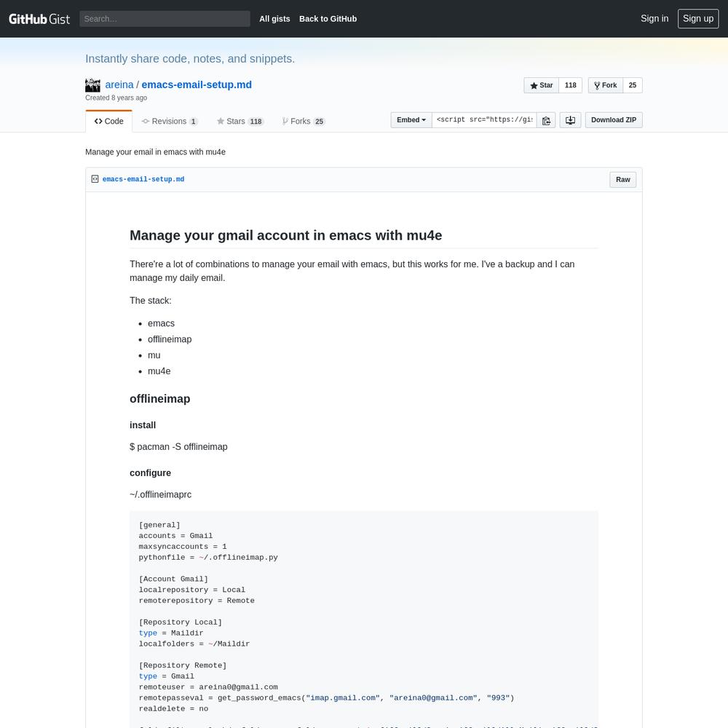Click the '$ pacman -S offlineimap' text
The image size is (728, 728).
tap(179, 447)
